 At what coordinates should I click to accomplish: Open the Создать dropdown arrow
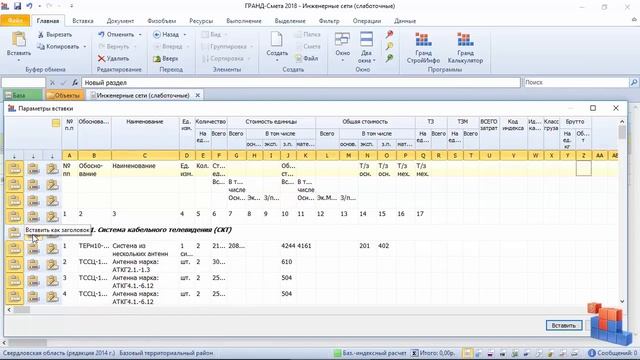coord(277,60)
